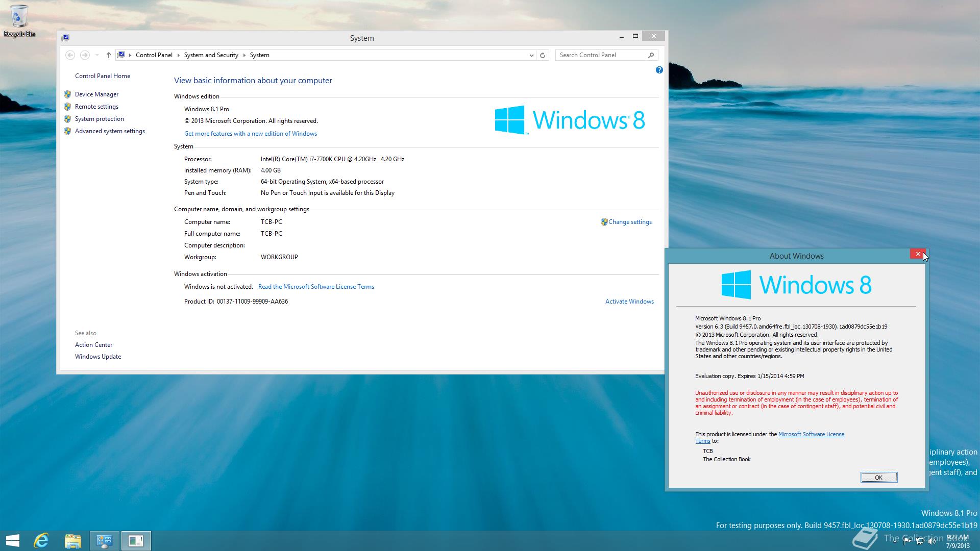
Task: Click WORKGROUP value text
Action: (x=279, y=257)
